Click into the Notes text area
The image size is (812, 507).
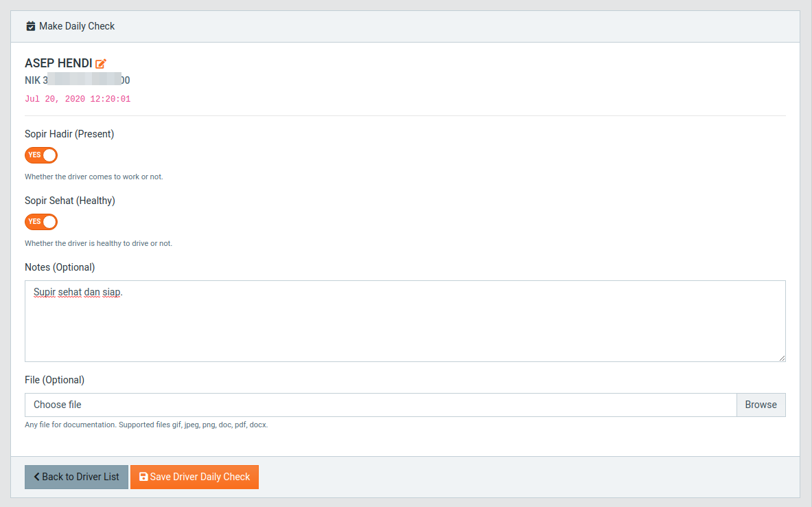[405, 321]
